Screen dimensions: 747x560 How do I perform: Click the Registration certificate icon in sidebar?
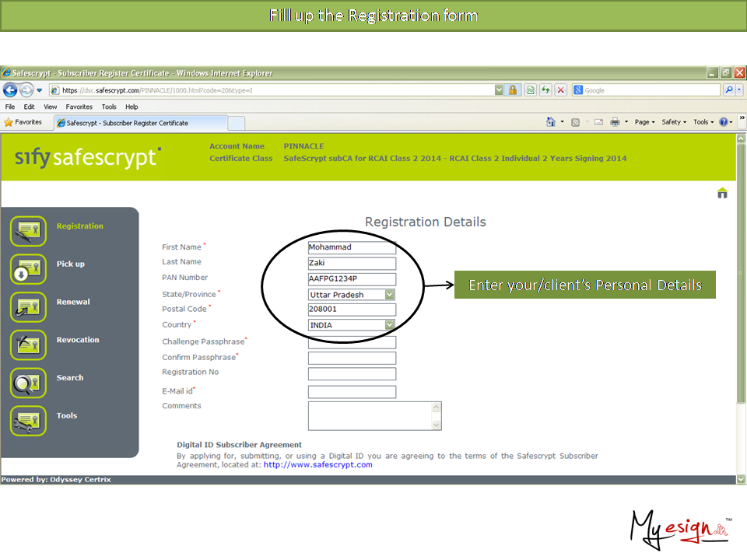[29, 231]
